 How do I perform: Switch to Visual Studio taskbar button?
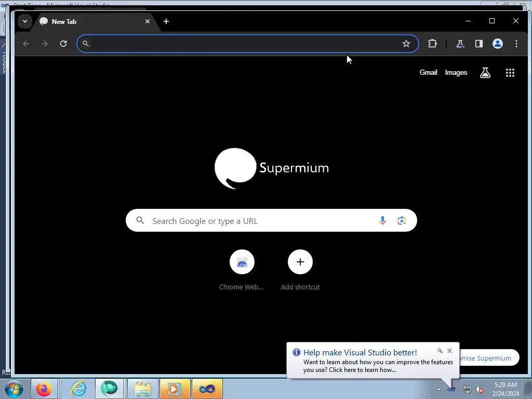click(207, 389)
